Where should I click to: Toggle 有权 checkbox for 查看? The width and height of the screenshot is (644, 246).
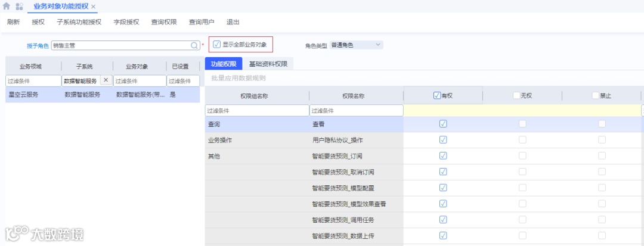click(442, 124)
